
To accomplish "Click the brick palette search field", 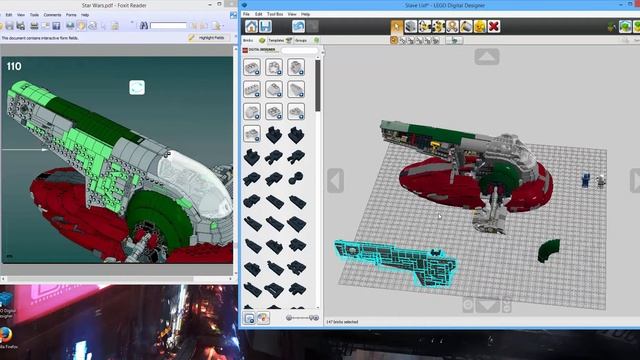I will click(299, 50).
